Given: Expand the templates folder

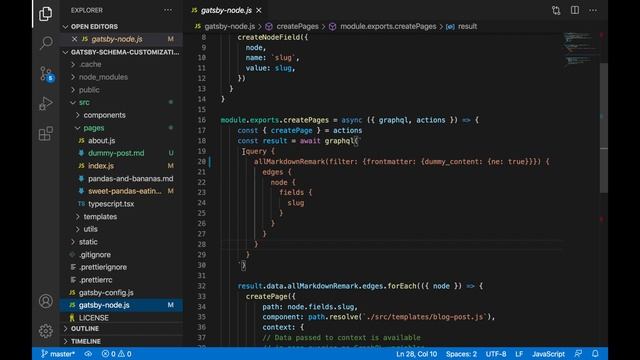Looking at the screenshot, I should pos(121,217).
